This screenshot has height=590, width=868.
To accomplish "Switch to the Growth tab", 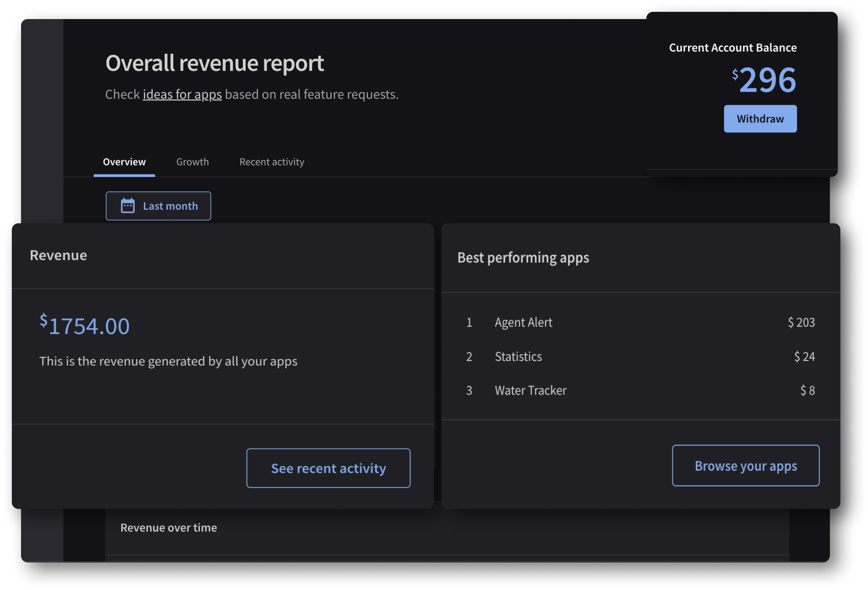I will coord(192,162).
